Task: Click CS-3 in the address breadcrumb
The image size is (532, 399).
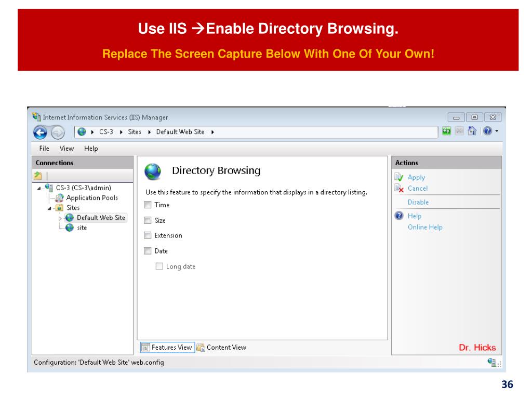Action: point(106,131)
